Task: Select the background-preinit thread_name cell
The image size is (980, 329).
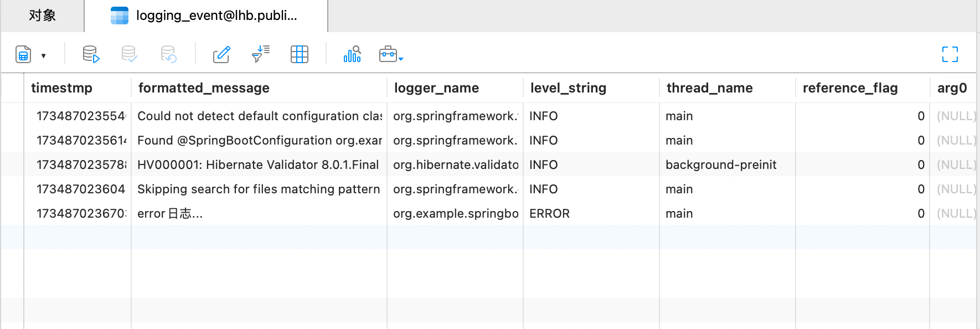Action: pos(728,164)
